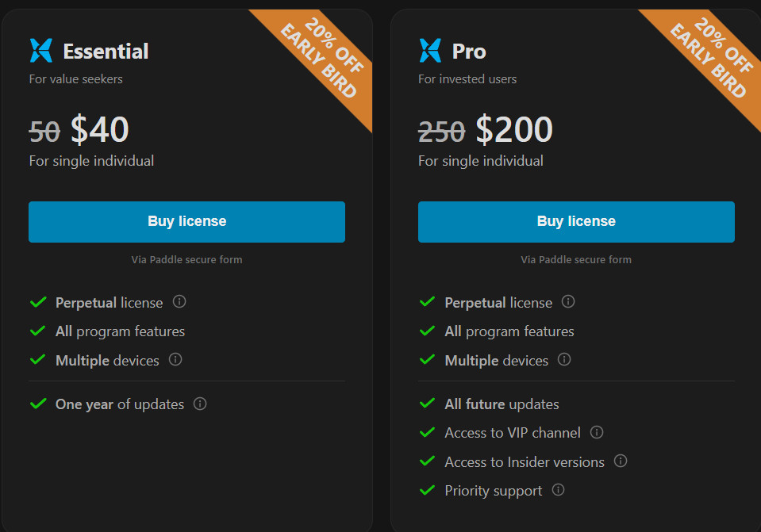The image size is (761, 532).
Task: Click info icon next to Pro Perpetual license
Action: (x=568, y=302)
